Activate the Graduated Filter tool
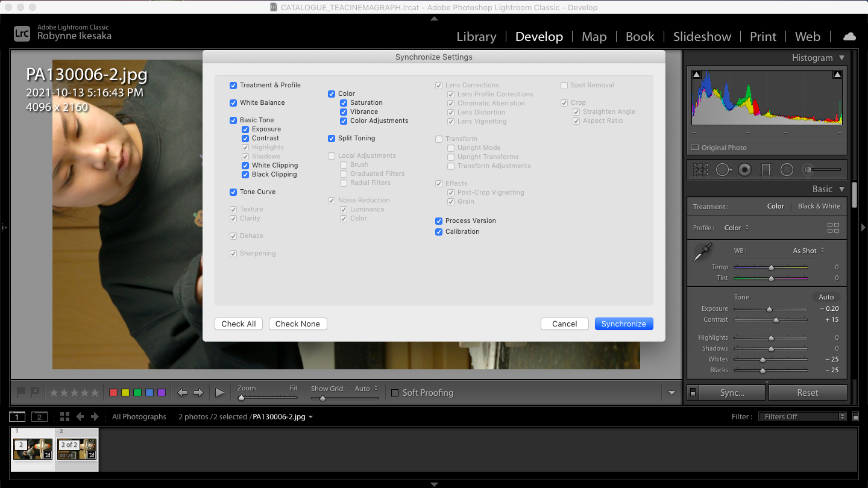Viewport: 868px width, 488px height. pos(764,169)
